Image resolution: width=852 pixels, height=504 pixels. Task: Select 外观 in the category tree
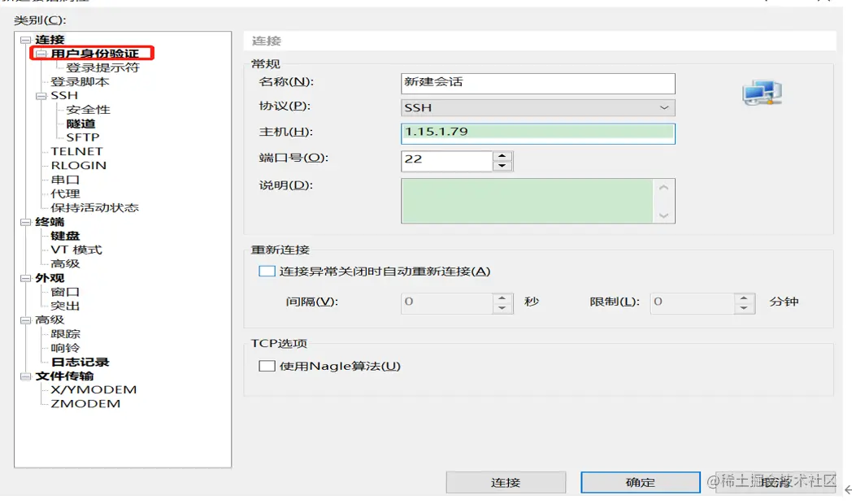pyautogui.click(x=50, y=278)
